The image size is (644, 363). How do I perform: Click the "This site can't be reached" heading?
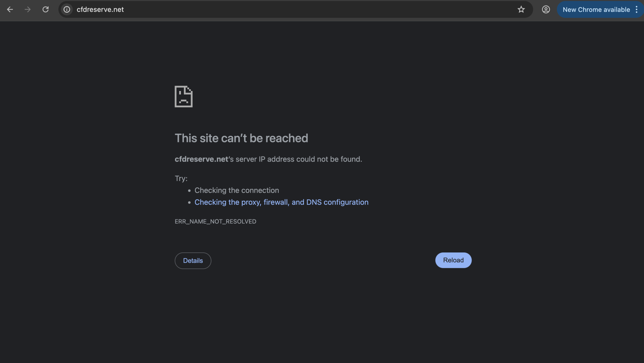[x=241, y=138]
